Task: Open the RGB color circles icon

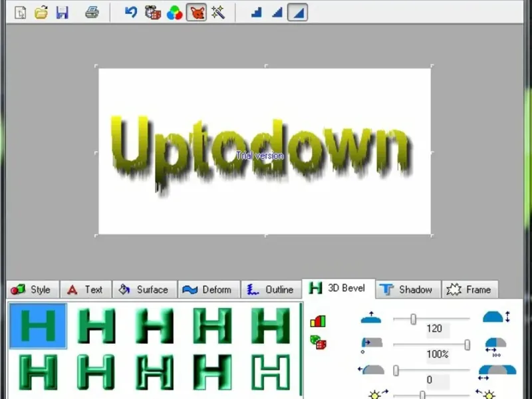Action: [174, 13]
